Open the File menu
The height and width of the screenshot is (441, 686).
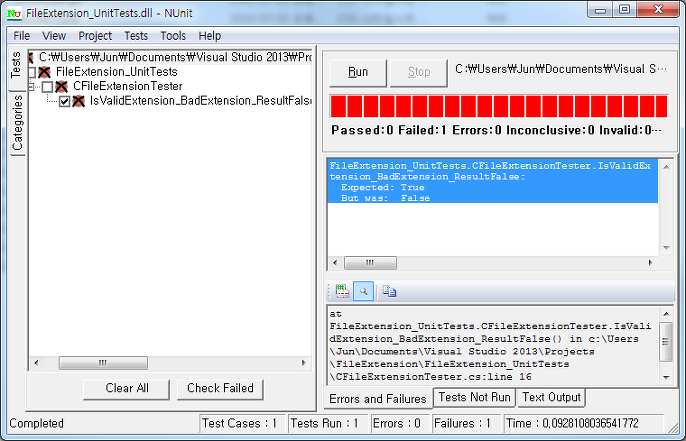[x=21, y=36]
